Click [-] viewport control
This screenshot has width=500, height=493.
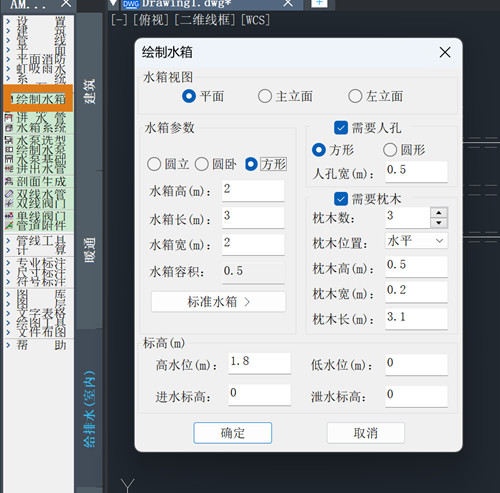pyautogui.click(x=119, y=20)
